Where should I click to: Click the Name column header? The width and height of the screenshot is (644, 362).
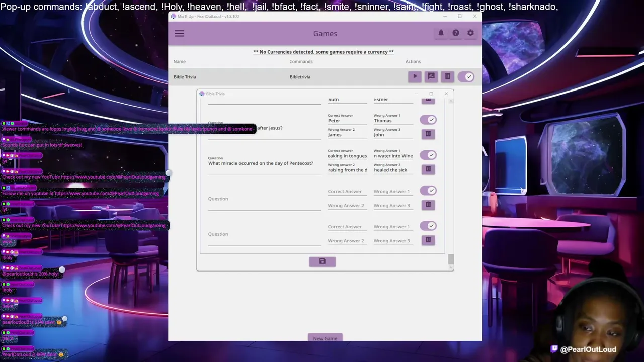pos(179,61)
